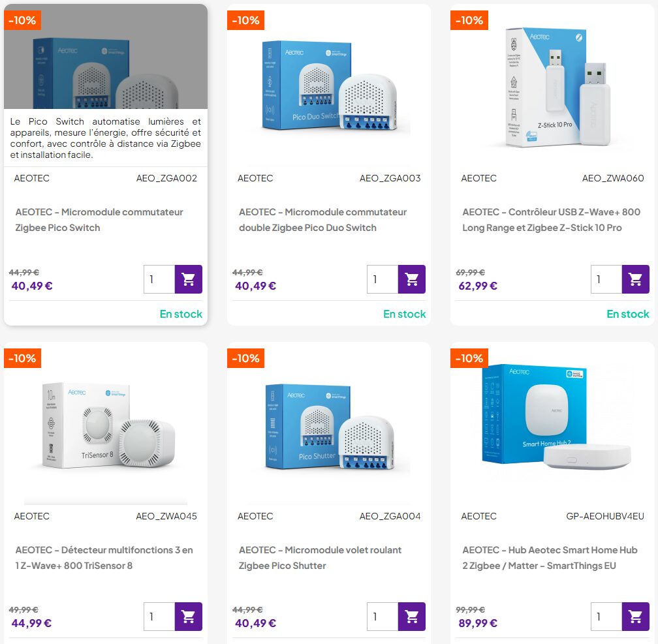Add Pico Duo Switch to cart
The width and height of the screenshot is (658, 644).
[412, 279]
